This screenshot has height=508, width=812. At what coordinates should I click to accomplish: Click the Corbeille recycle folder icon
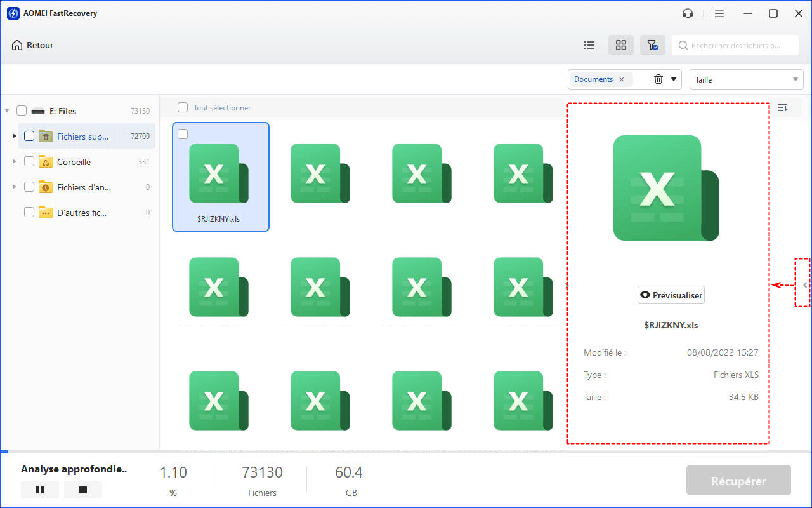pyautogui.click(x=45, y=161)
